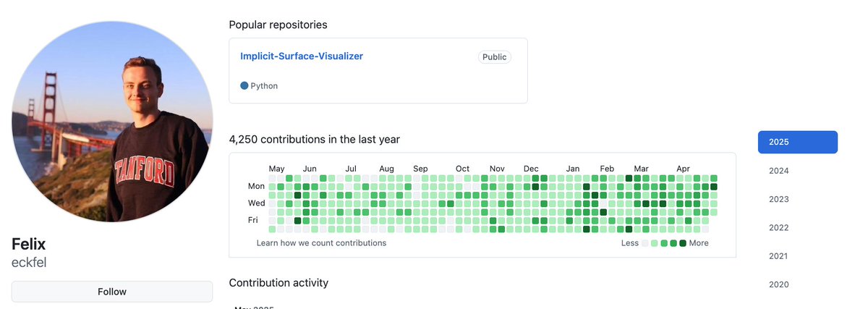Show contributions for 2020
This screenshot has height=309, width=868.
[779, 284]
